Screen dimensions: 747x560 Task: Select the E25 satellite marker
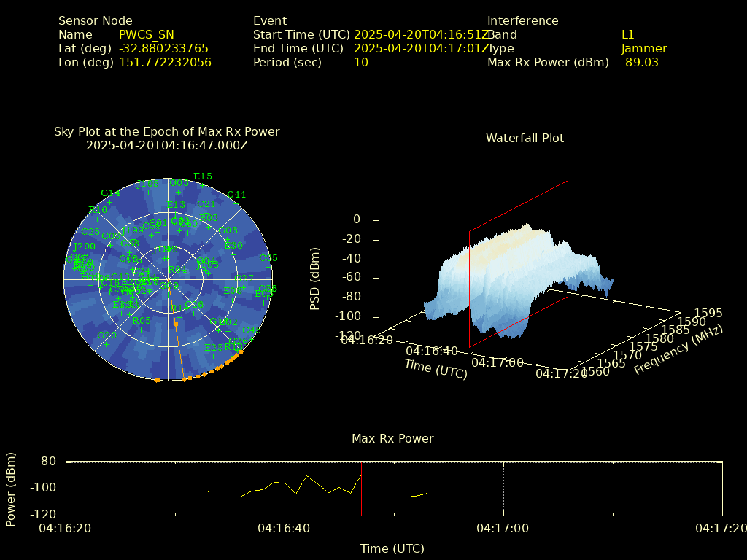pos(214,357)
